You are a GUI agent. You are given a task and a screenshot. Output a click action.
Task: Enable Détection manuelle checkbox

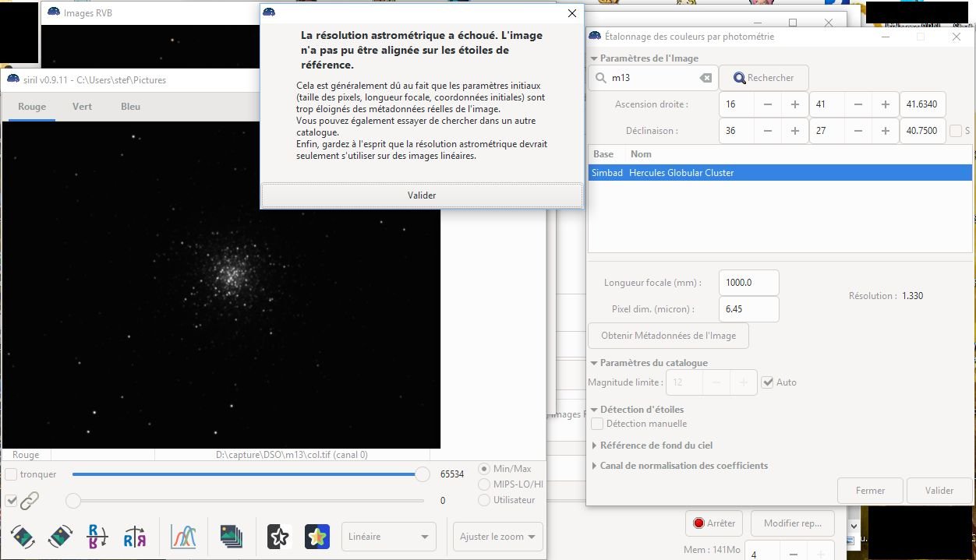point(597,424)
